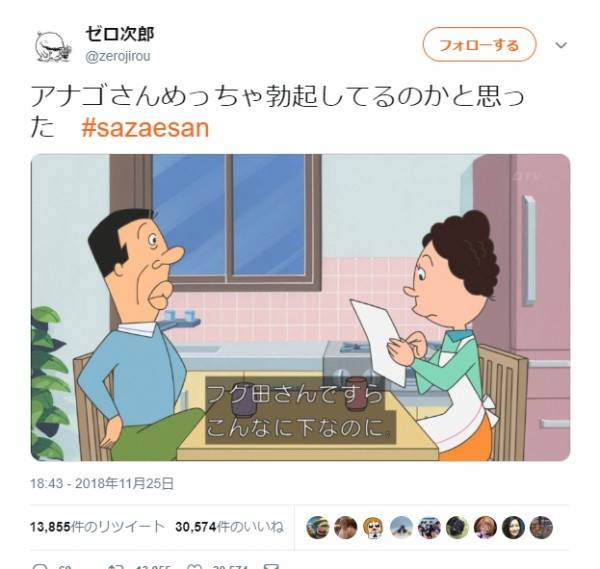This screenshot has height=569, width=600.
Task: Click the heart like icon beside 30,574
Action: point(194,566)
